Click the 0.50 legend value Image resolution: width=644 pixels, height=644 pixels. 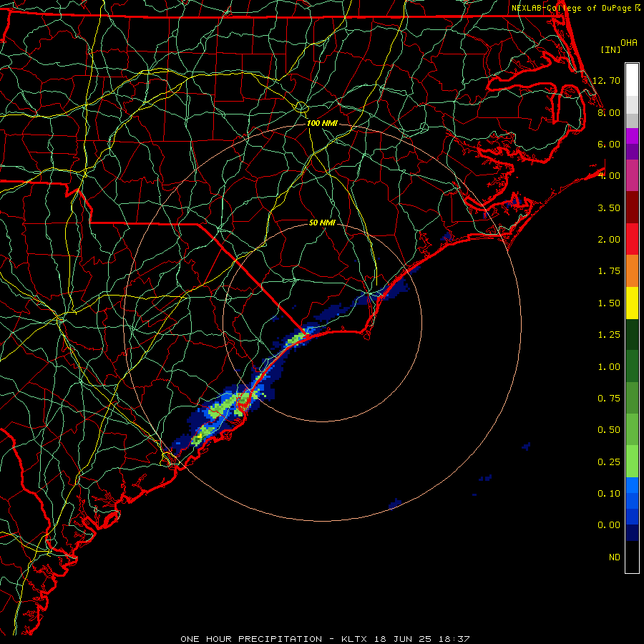(x=609, y=430)
